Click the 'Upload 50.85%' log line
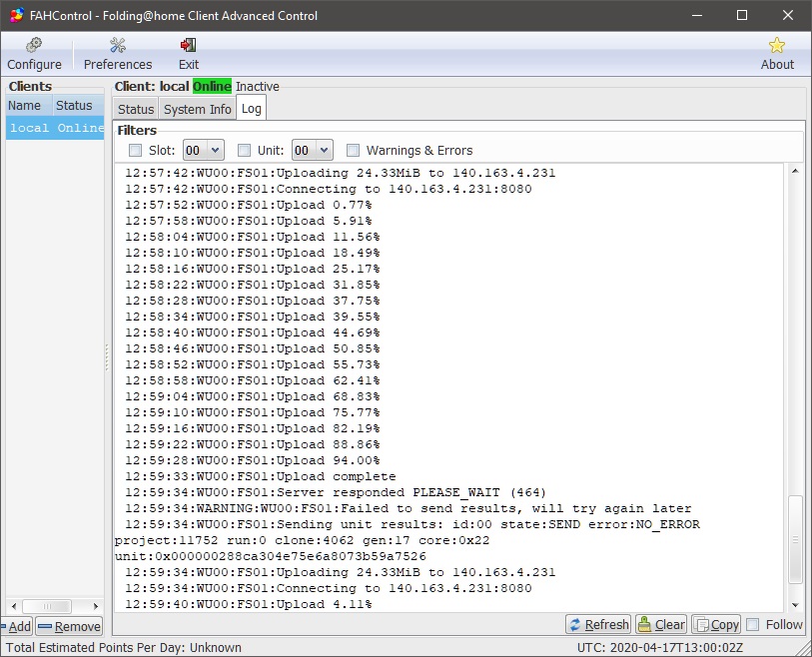 pos(253,348)
